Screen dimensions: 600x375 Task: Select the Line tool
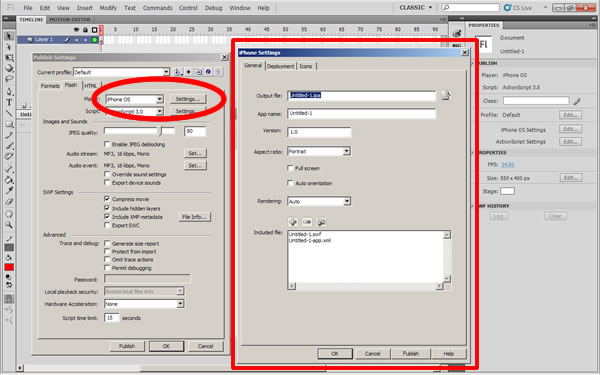(9, 114)
